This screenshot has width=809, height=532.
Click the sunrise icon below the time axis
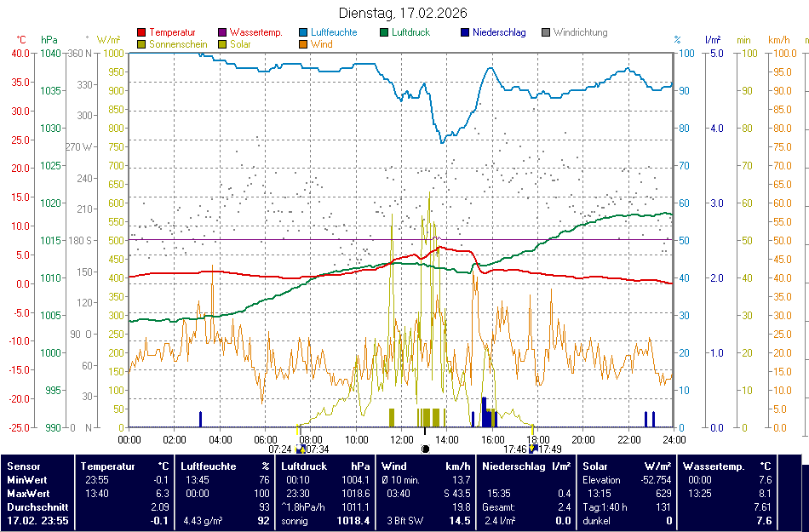click(x=299, y=449)
